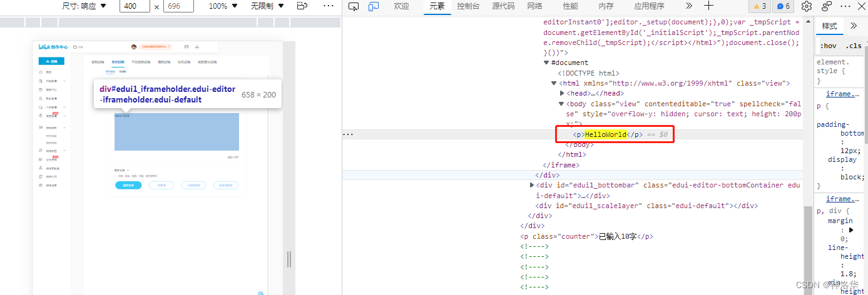This screenshot has height=295, width=868.
Task: Switch to the 性能 tab
Action: pyautogui.click(x=570, y=6)
